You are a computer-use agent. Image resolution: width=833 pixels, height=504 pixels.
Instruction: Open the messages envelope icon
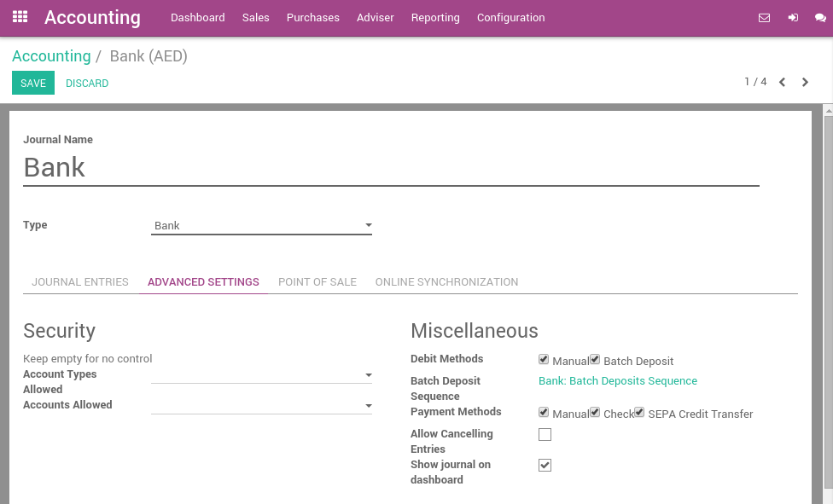764,18
